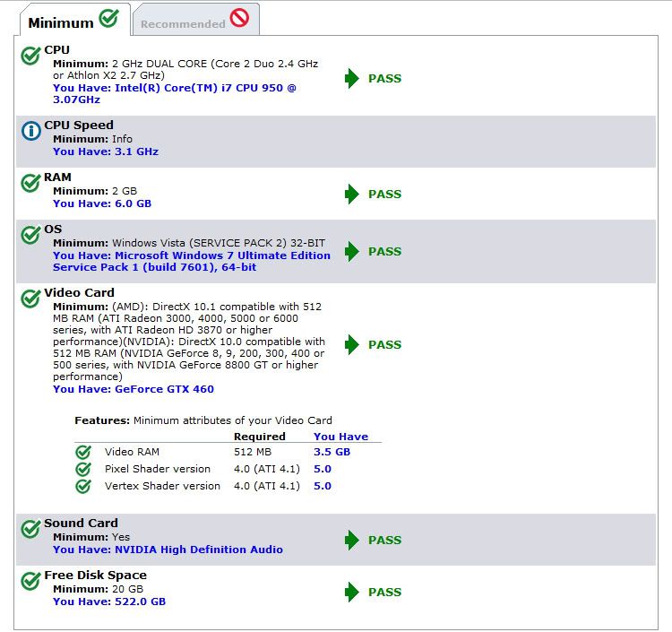Click the green checkmark beside Sound Card
Screen dimensions: 672x632
(x=31, y=529)
